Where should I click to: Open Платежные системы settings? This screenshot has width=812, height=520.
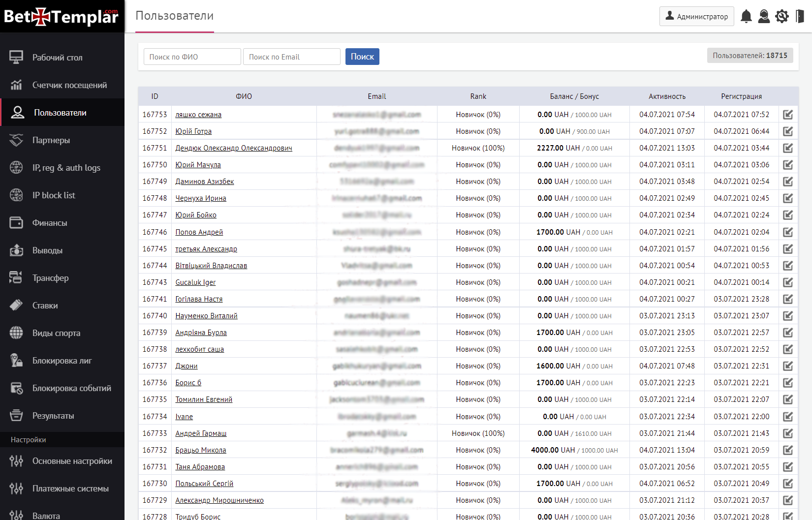70,489
